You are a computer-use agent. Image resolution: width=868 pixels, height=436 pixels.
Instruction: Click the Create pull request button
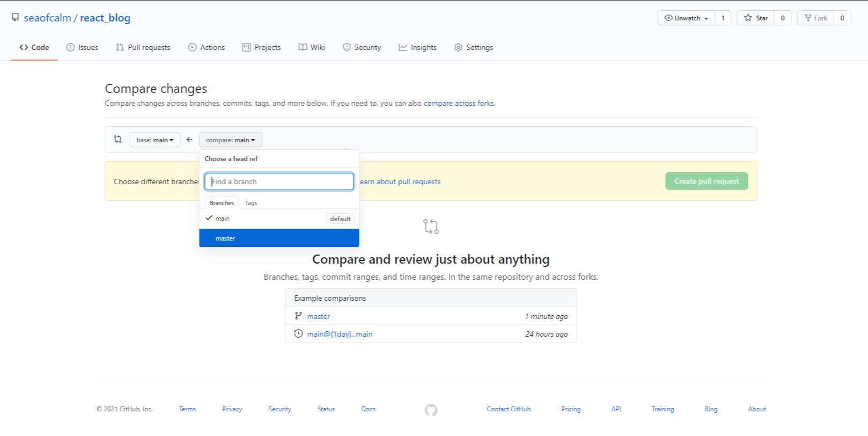coord(707,181)
